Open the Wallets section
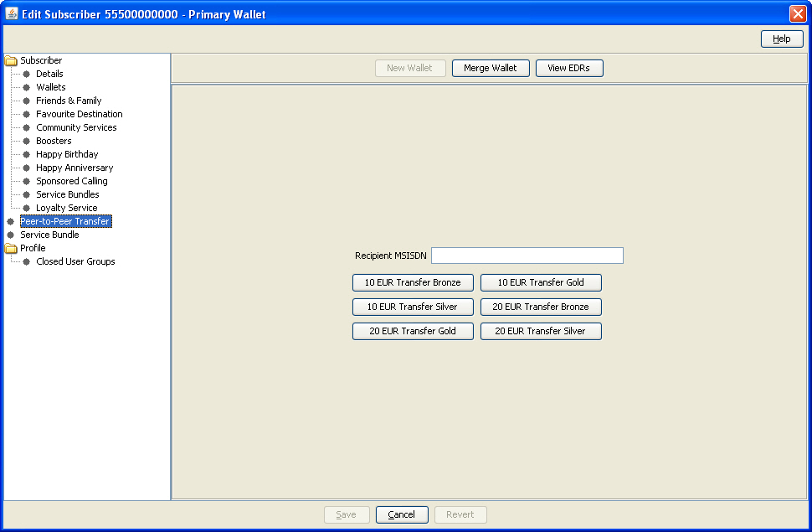 51,87
